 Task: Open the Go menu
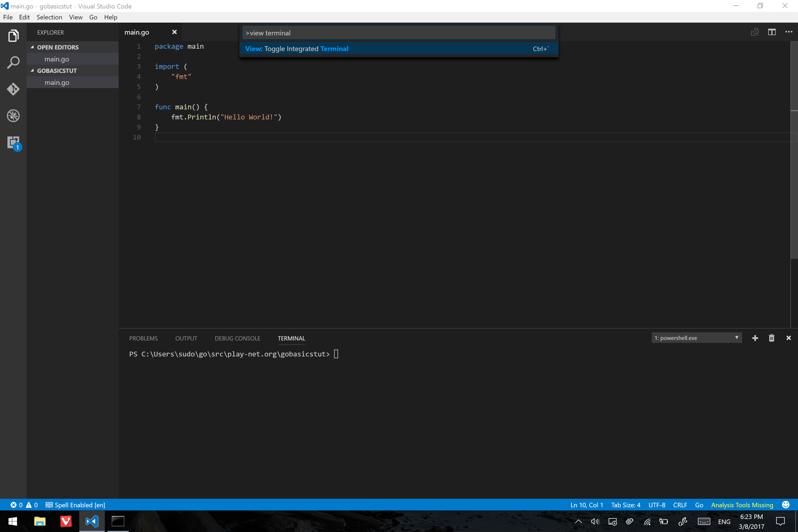point(93,17)
